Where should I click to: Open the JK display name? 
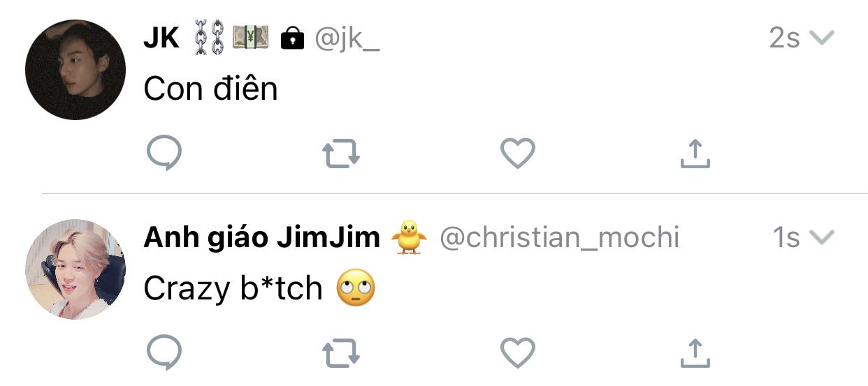(161, 38)
